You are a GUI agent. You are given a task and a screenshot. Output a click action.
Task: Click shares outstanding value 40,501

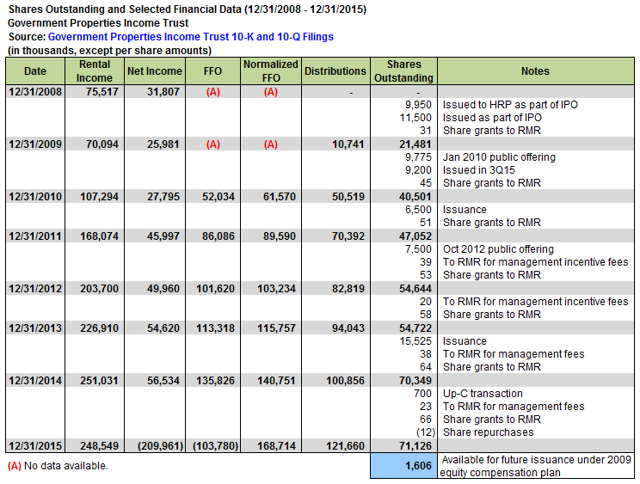415,197
